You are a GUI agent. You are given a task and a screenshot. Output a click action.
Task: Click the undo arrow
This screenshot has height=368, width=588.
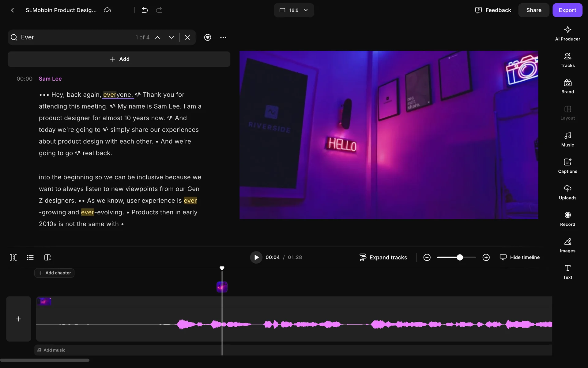[145, 10]
